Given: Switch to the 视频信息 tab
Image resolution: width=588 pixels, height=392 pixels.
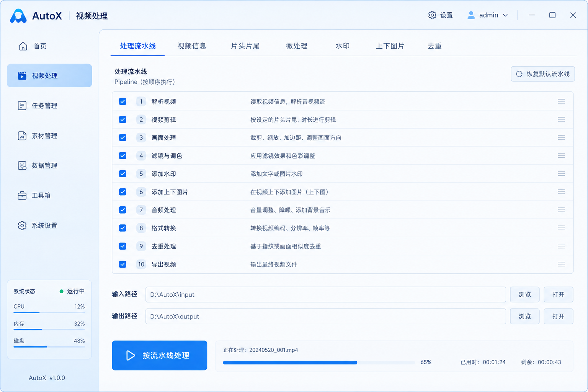Looking at the screenshot, I should (192, 46).
